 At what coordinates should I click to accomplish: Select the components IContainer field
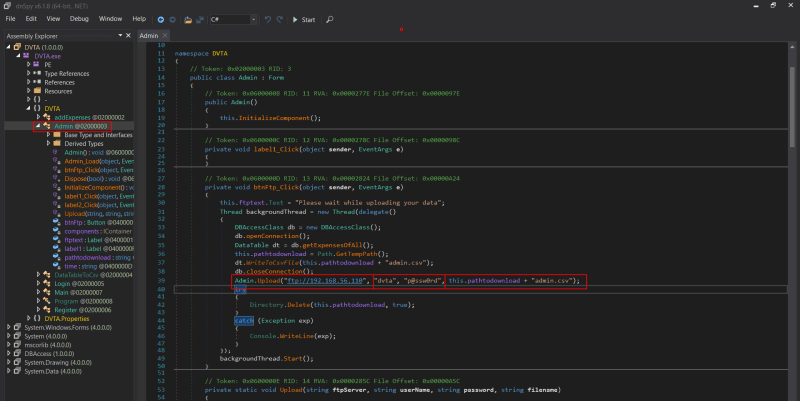(98, 231)
